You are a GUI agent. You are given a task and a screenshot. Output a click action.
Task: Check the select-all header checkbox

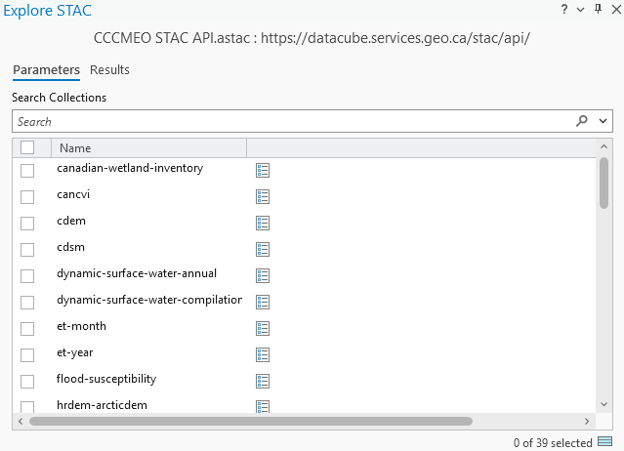pyautogui.click(x=27, y=147)
